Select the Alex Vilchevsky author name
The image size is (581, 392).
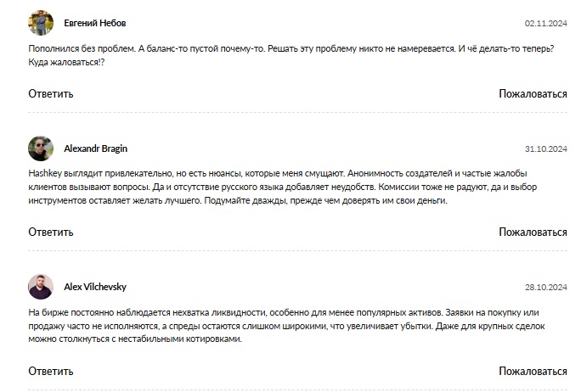pyautogui.click(x=95, y=287)
